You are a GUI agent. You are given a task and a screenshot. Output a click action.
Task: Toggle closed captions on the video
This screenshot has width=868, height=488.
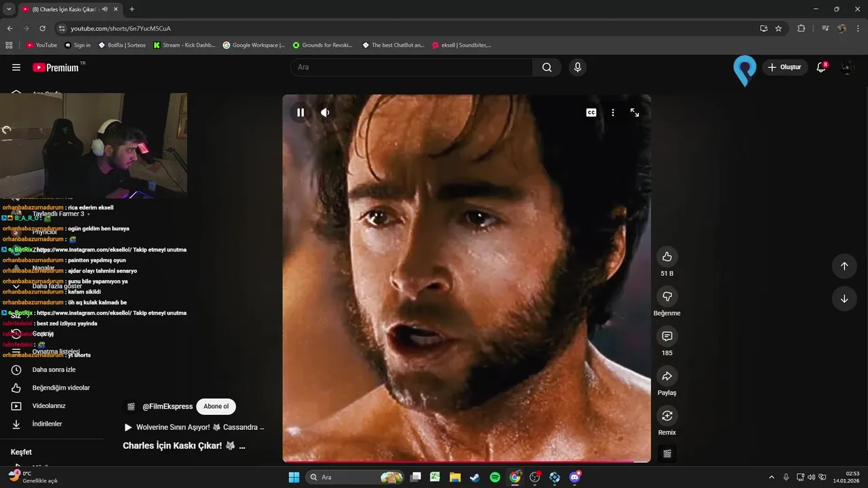(591, 113)
